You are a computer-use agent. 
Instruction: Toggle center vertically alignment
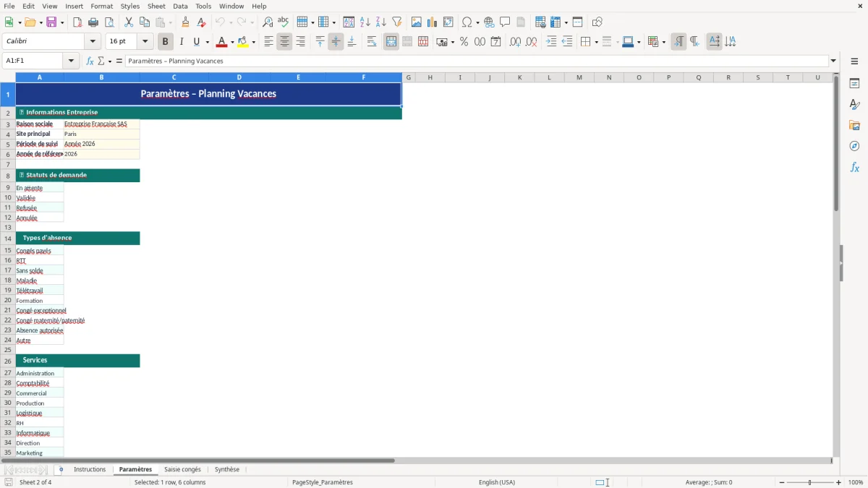[x=336, y=42]
